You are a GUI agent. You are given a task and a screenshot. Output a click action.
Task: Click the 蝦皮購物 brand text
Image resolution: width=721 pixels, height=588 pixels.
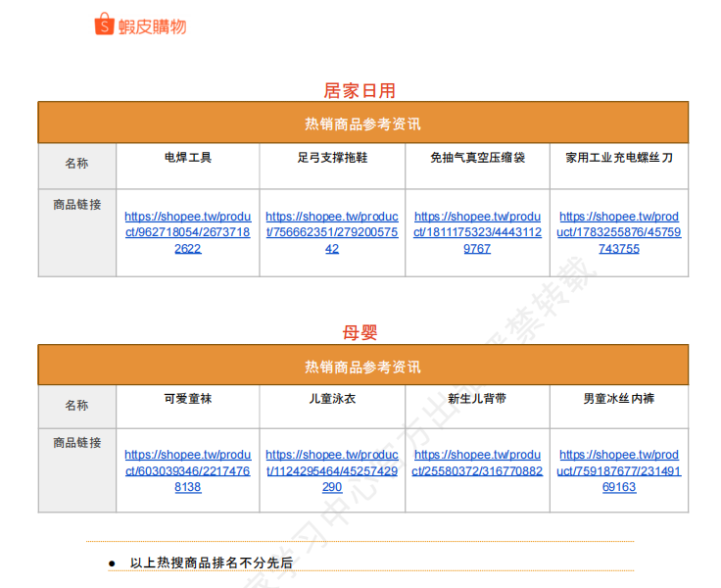152,26
